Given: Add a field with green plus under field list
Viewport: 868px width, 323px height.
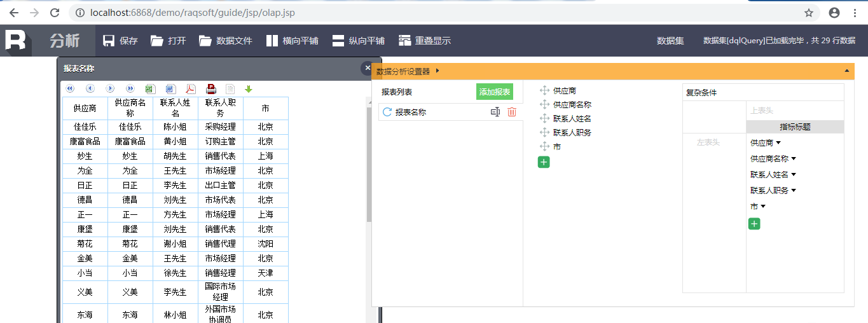Looking at the screenshot, I should pyautogui.click(x=544, y=162).
